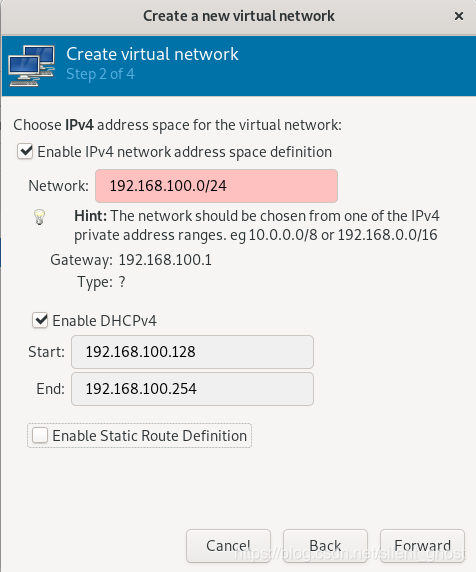
Task: Check Enable Static Route Definition
Action: point(40,436)
